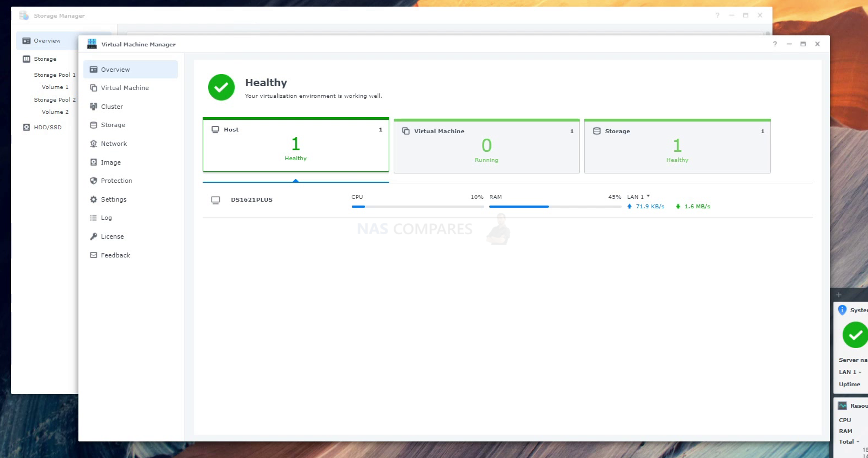Open Network section
The height and width of the screenshot is (458, 868).
[130, 144]
